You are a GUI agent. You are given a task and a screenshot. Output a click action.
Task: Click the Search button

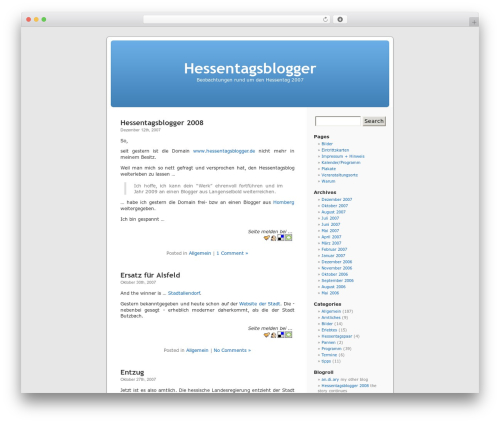374,121
